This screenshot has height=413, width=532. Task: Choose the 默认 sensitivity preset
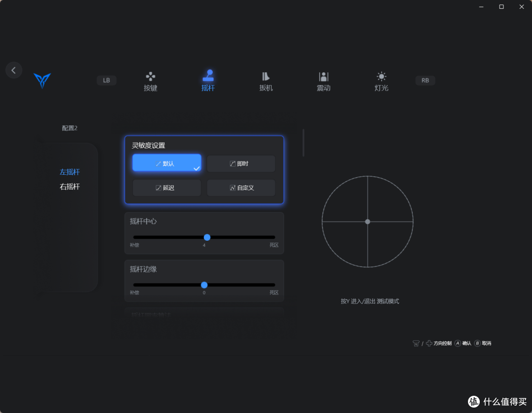[x=166, y=163]
